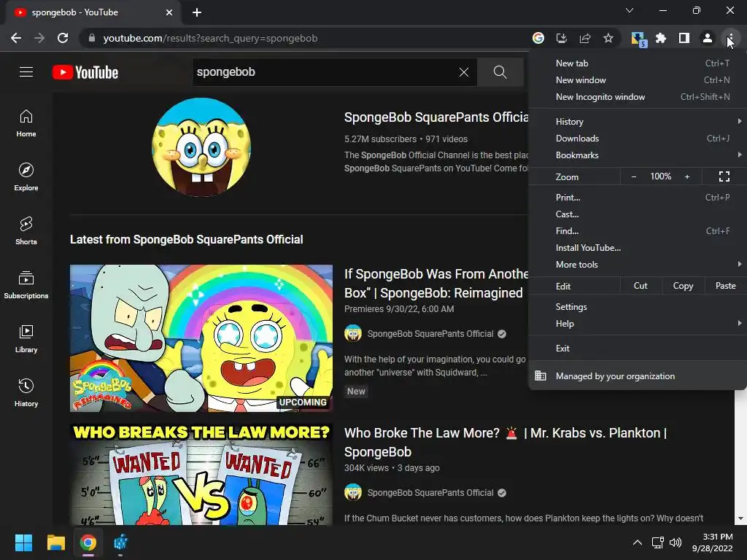Screen dimensions: 747x560
Task: Click Managed by your organization
Action: pyautogui.click(x=637, y=376)
